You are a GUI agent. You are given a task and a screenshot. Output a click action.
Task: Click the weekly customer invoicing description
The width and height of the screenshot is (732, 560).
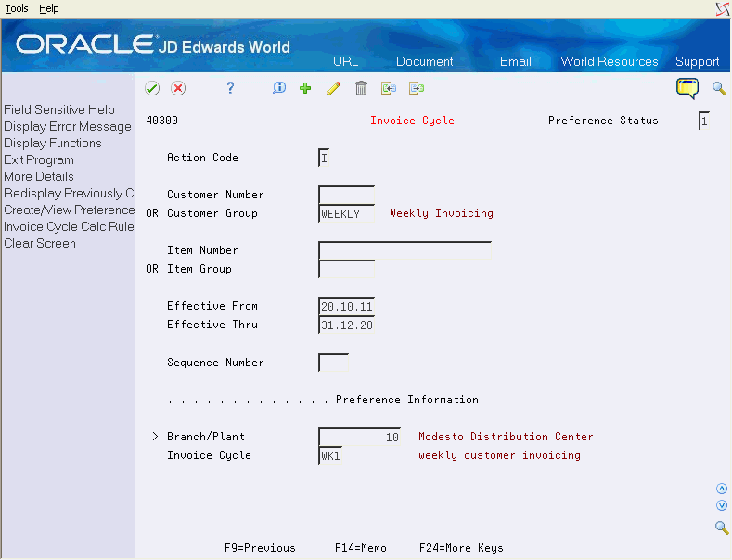point(499,455)
